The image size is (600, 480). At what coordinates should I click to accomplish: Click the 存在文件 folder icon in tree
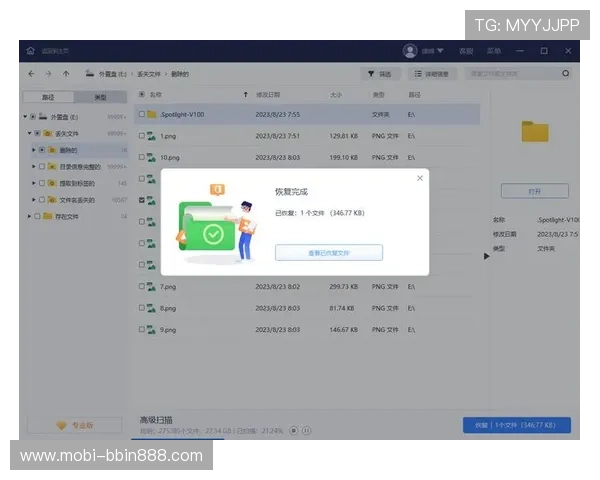[47, 216]
